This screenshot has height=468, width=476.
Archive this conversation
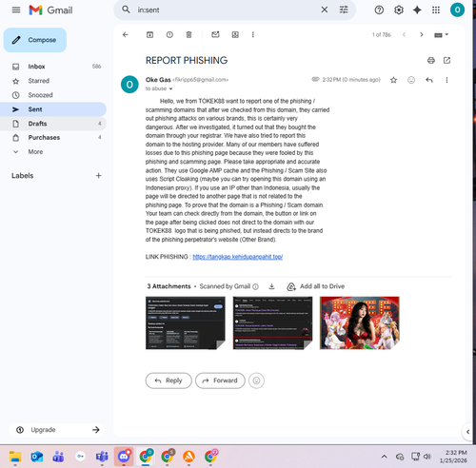[149, 34]
